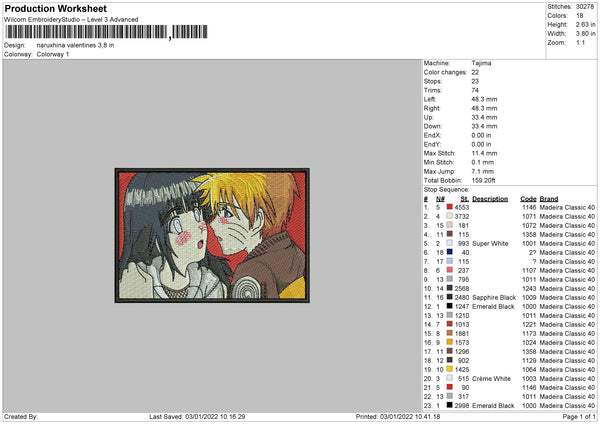Viewport: 600px width, 424px height.
Task: Click the Min Stitch value '0.1 mm'
Action: click(x=483, y=162)
